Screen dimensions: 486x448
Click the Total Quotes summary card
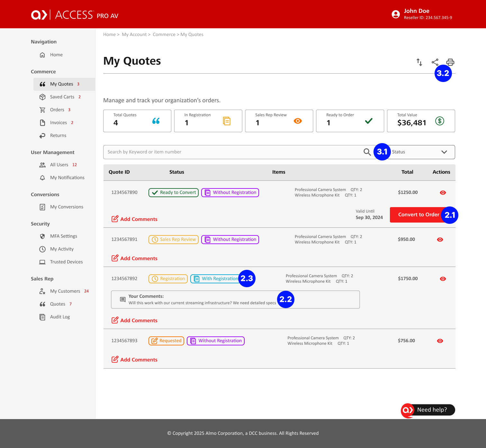[137, 121]
